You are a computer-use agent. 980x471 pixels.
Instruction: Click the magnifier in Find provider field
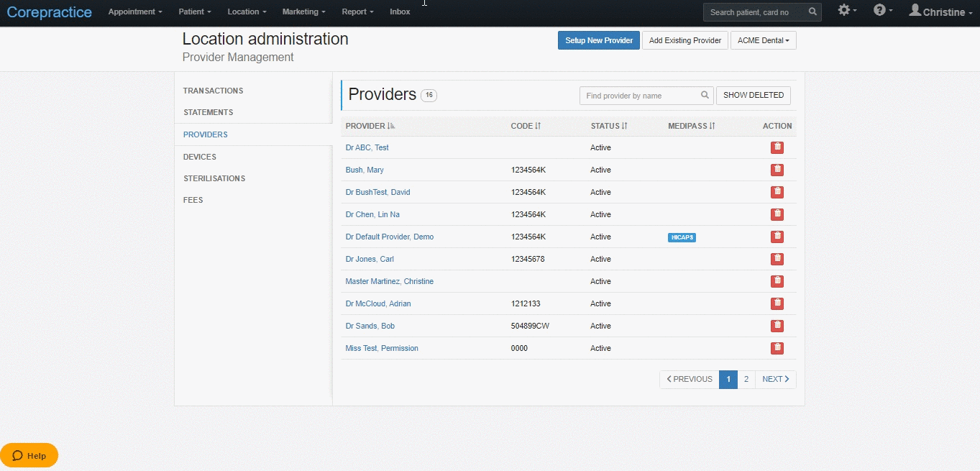tap(705, 95)
